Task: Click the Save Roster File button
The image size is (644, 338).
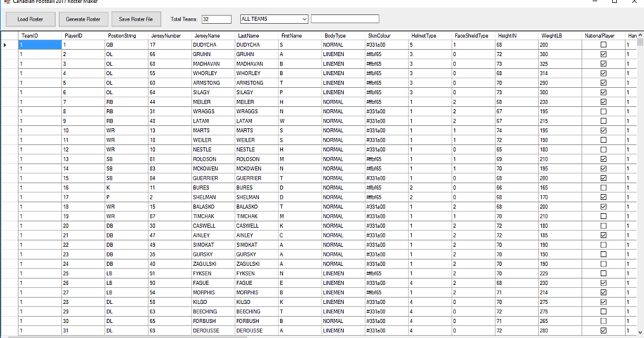Action: point(136,19)
